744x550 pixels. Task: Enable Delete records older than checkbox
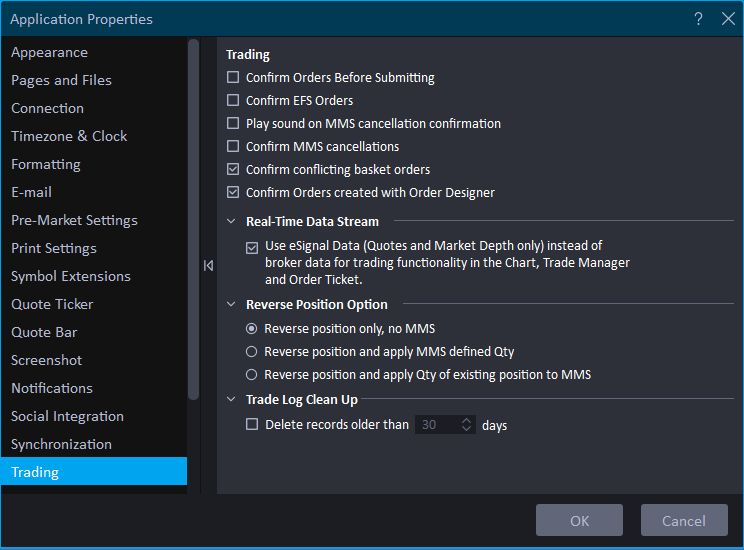[x=252, y=425]
